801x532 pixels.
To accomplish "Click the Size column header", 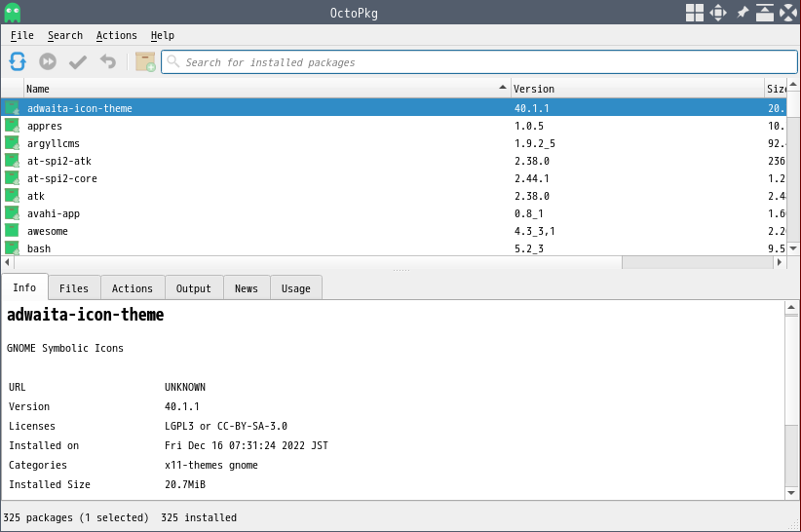I will coord(776,89).
